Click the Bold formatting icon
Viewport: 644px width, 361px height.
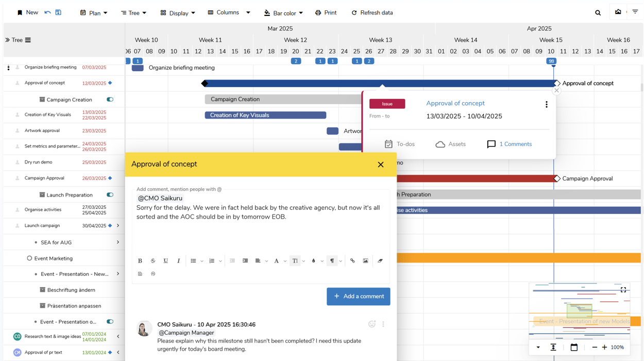pyautogui.click(x=140, y=261)
